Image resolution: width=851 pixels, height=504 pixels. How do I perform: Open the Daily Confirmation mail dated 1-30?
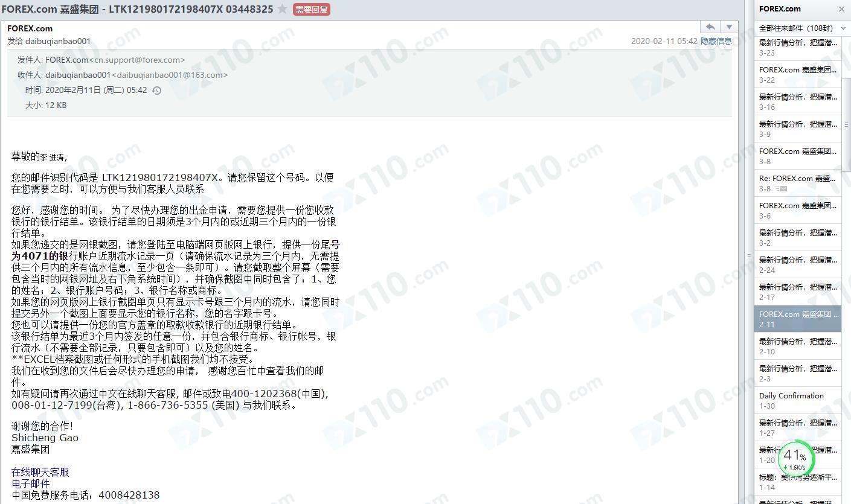[798, 400]
